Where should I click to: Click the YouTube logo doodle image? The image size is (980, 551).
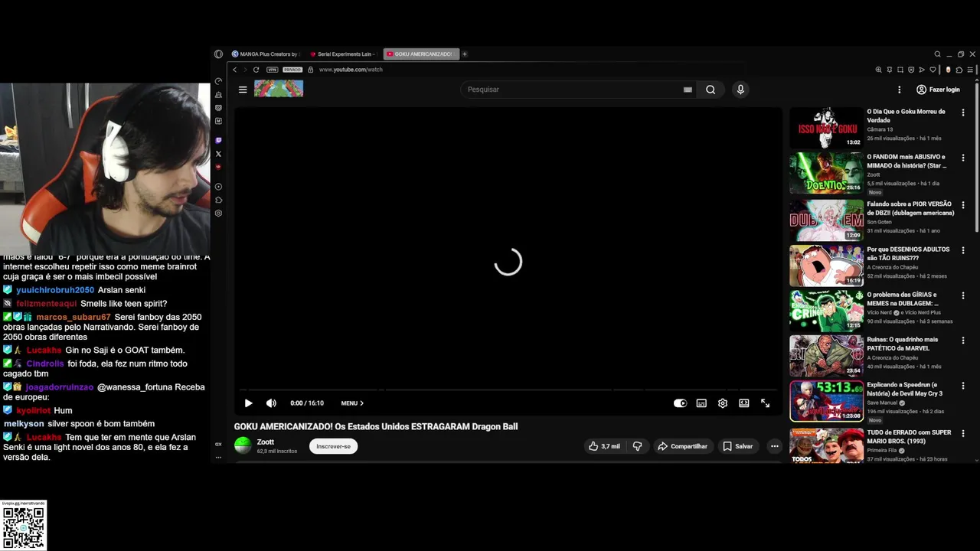(x=279, y=89)
